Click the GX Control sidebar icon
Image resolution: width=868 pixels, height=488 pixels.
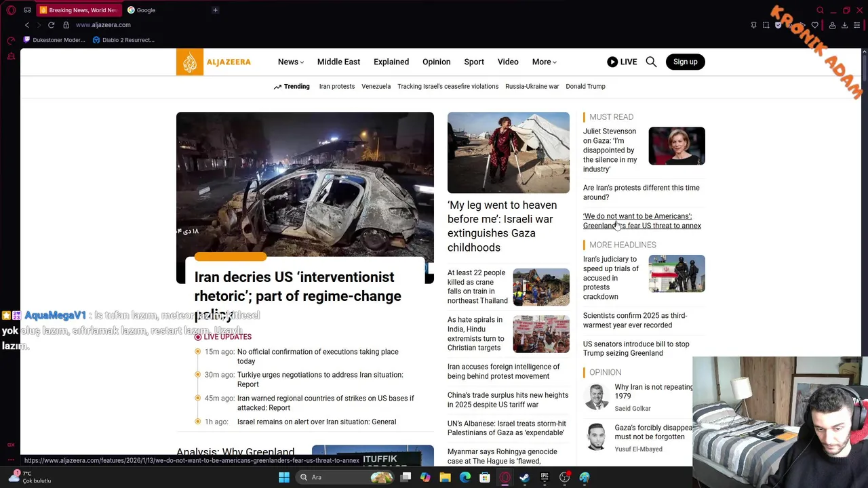pos(11,41)
